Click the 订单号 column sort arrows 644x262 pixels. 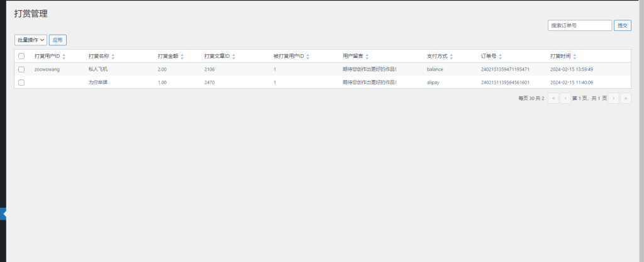pos(500,56)
